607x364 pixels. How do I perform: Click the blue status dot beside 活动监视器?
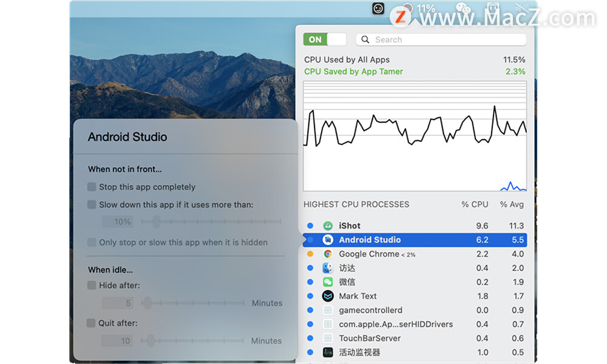[x=310, y=352]
